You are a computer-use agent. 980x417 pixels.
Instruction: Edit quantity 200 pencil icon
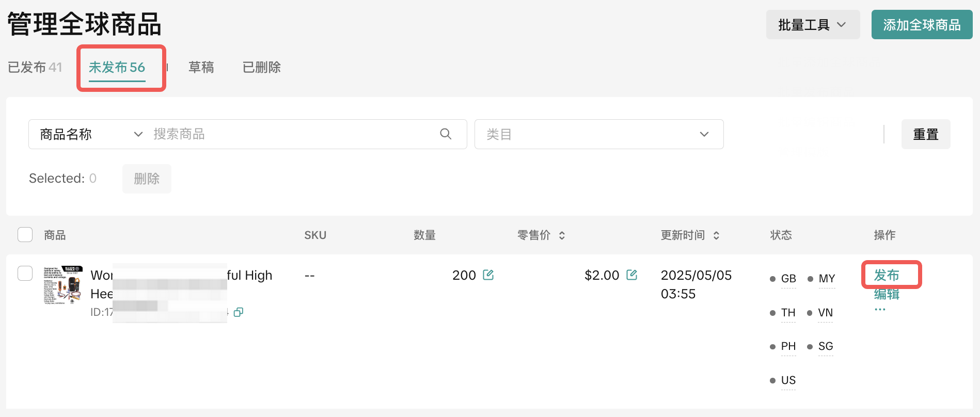(x=488, y=275)
